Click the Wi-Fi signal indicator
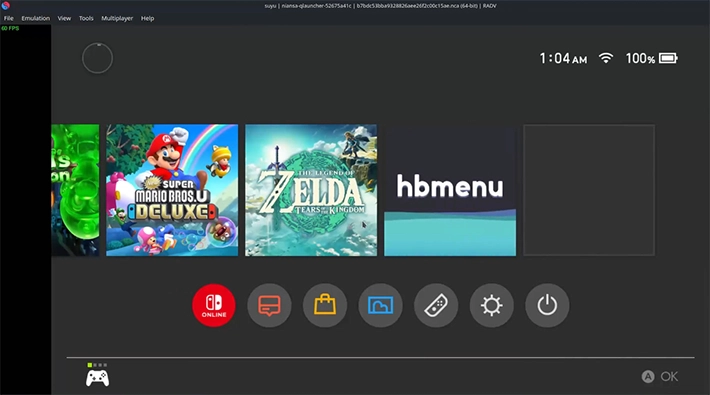This screenshot has height=395, width=710. click(606, 58)
